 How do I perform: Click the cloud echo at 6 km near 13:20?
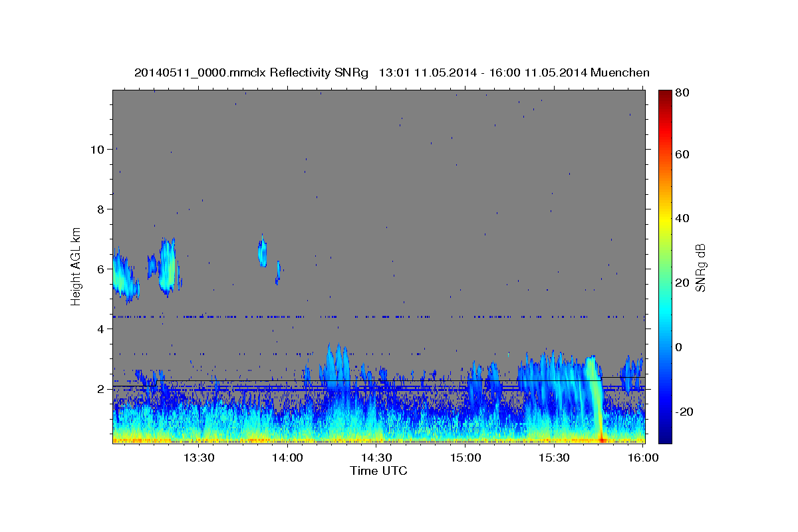click(168, 267)
